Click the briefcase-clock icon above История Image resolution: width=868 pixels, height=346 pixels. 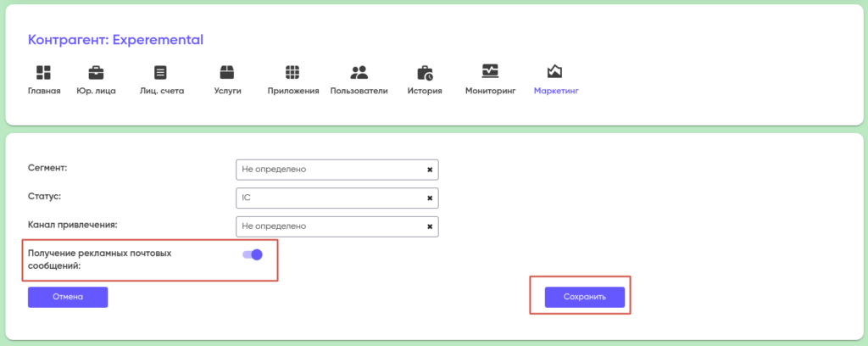click(425, 72)
